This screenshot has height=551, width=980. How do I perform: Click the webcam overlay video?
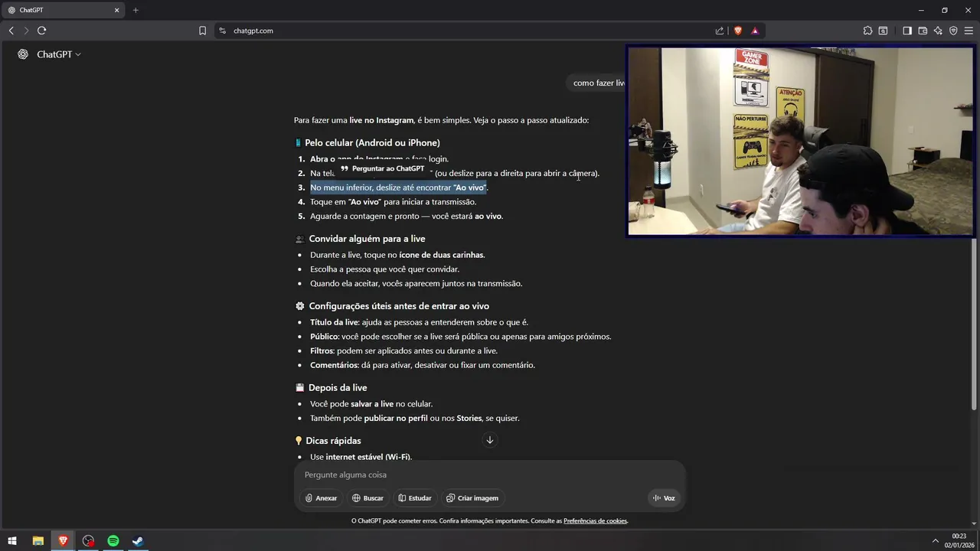pos(800,142)
